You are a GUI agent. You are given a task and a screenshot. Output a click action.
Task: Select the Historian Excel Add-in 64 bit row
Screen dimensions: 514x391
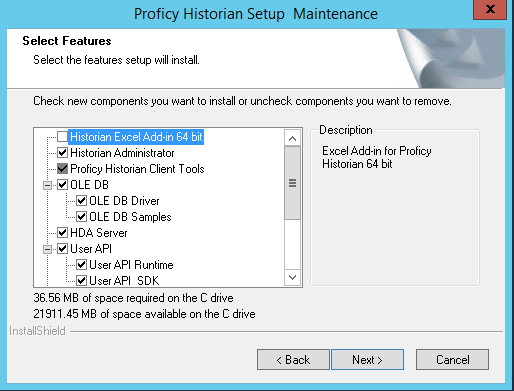[x=136, y=137]
